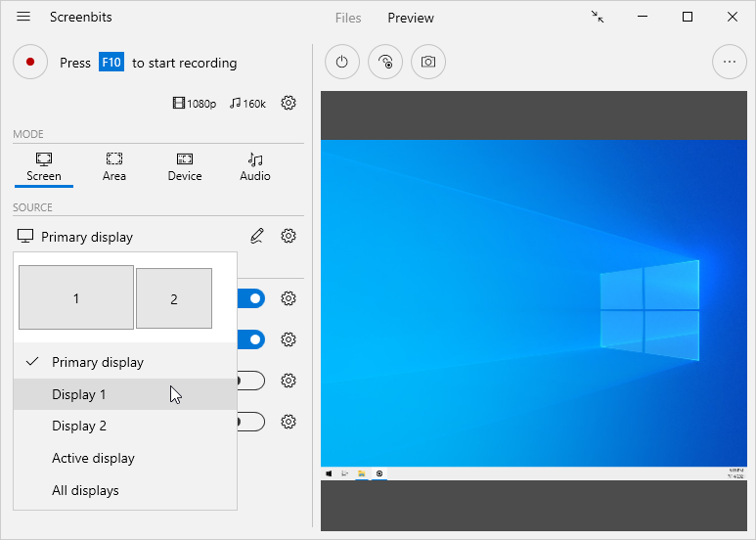Open settings gear beside the fourth toggle

pos(289,422)
